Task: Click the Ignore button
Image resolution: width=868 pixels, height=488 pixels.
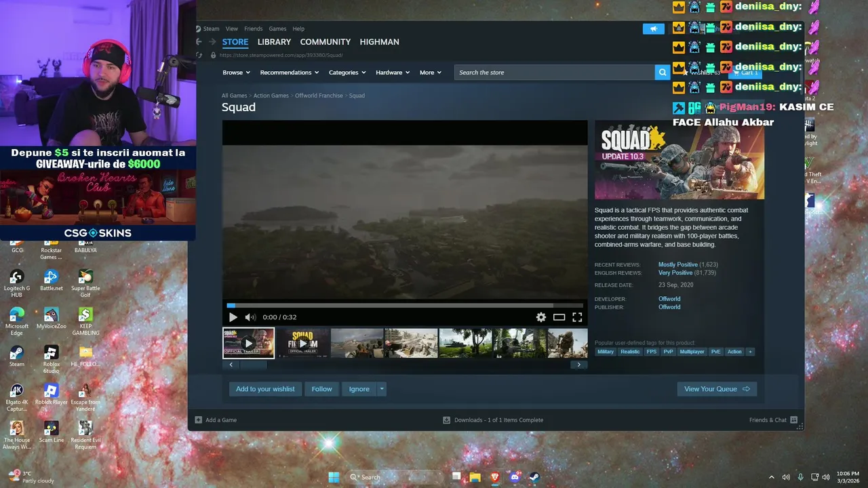Action: click(x=359, y=389)
